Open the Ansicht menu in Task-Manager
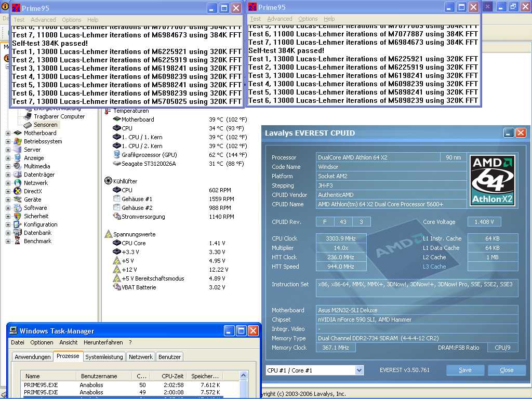532x399 pixels. [69, 342]
